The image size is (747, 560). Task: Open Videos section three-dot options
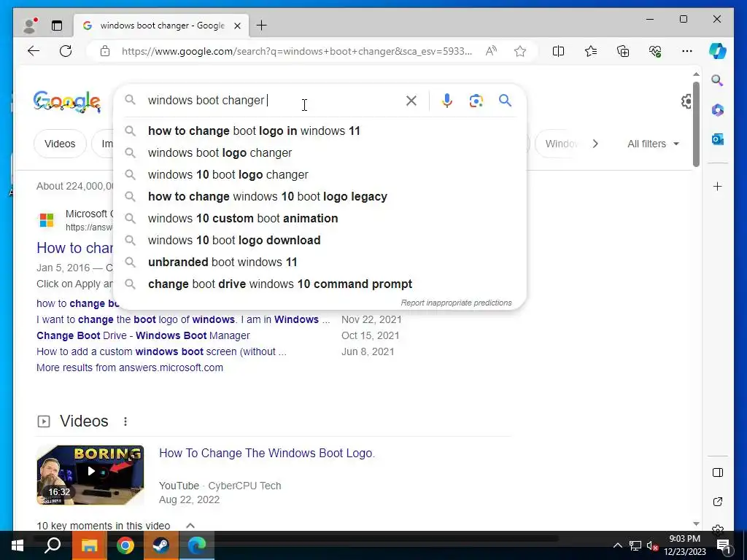tap(125, 421)
